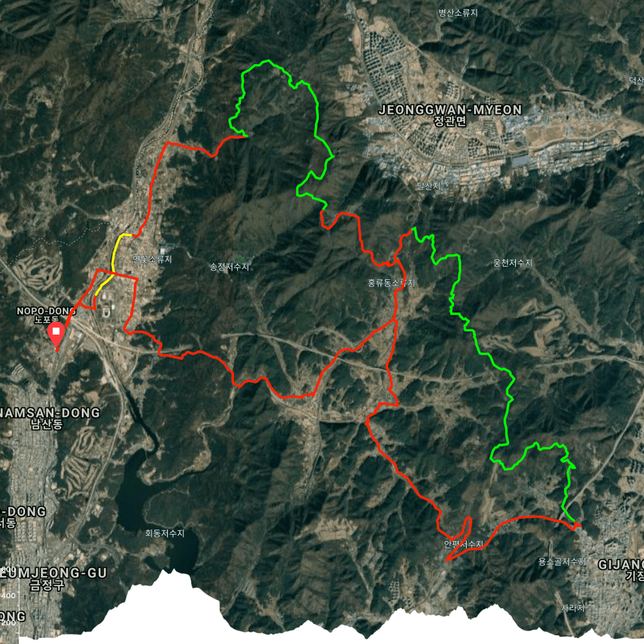Select the JEONGGWAN-MYEON map label

(x=450, y=109)
